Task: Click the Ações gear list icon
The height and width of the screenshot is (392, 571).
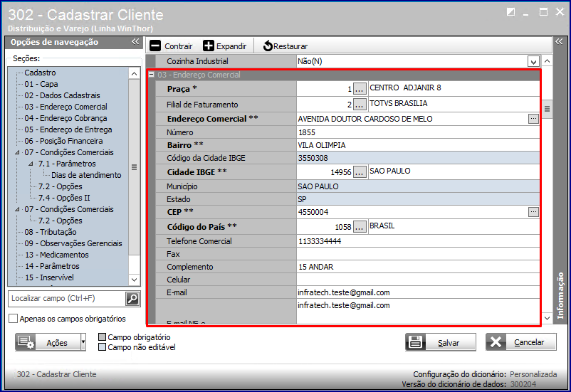Action: click(26, 342)
